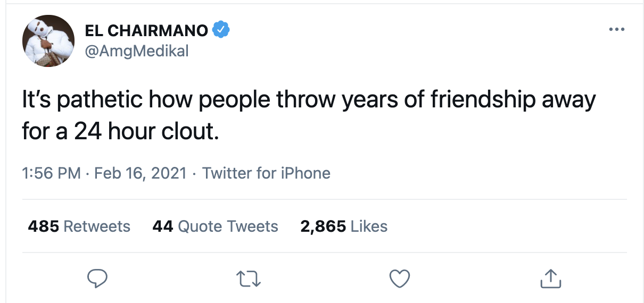Click the reply speech bubble icon
The height and width of the screenshot is (303, 644).
(97, 278)
